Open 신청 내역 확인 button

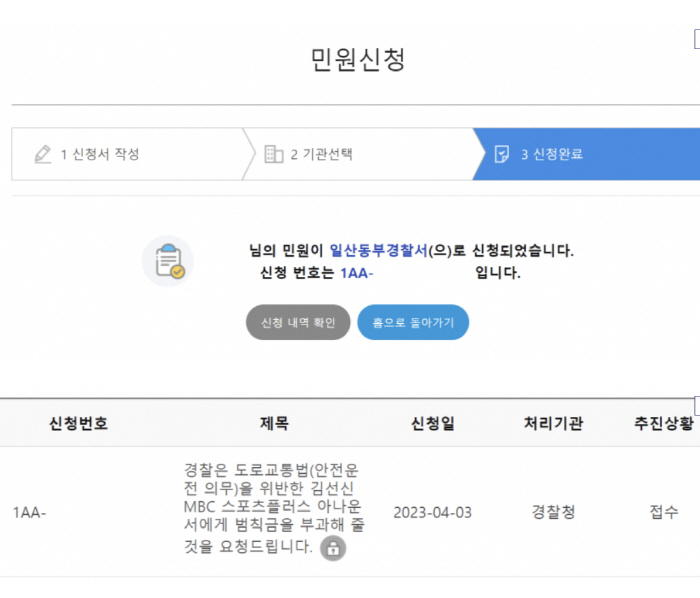pyautogui.click(x=298, y=322)
